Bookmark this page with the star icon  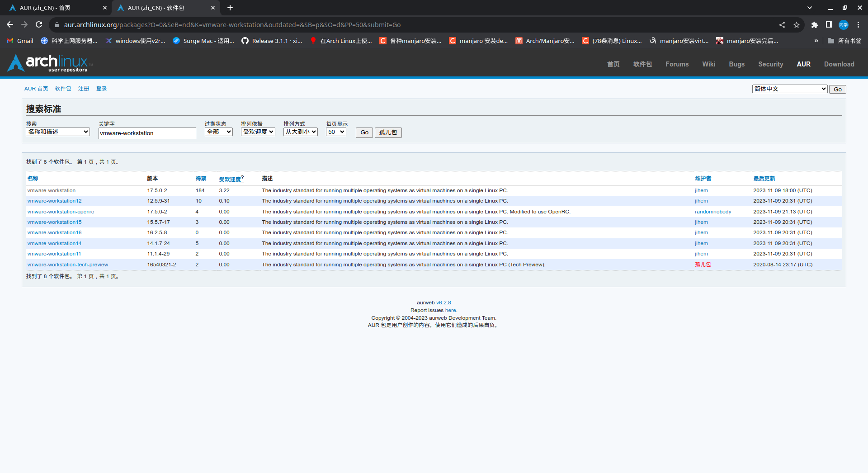tap(797, 25)
